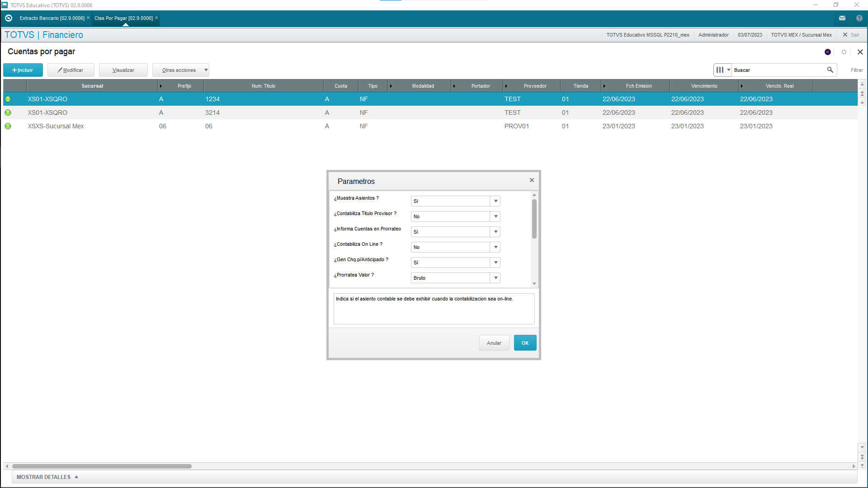The height and width of the screenshot is (488, 868).
Task: Click Administrador user label
Action: coord(713,35)
